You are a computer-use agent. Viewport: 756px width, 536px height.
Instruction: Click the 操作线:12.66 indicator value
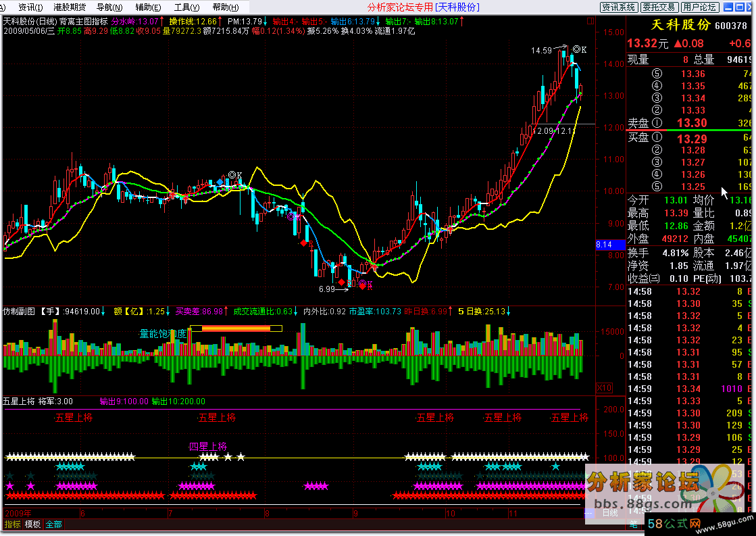193,21
